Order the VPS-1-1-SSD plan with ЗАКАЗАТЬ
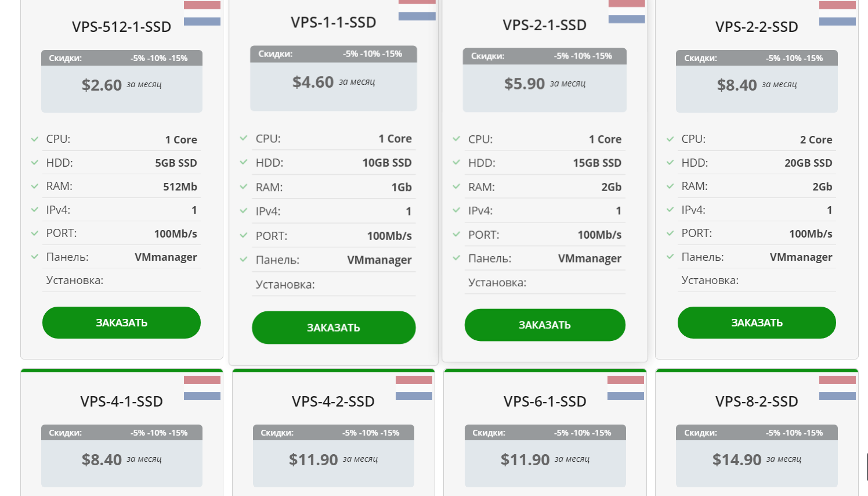The width and height of the screenshot is (868, 496). pos(334,328)
